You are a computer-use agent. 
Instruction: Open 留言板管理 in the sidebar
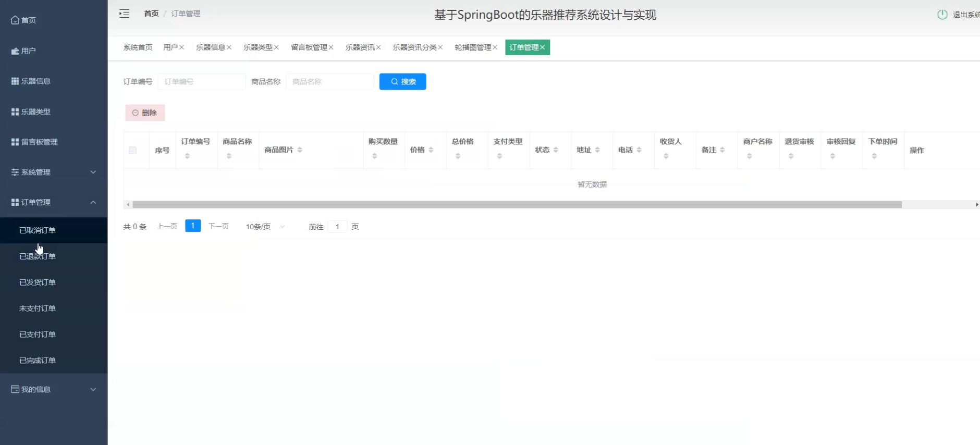click(x=54, y=142)
